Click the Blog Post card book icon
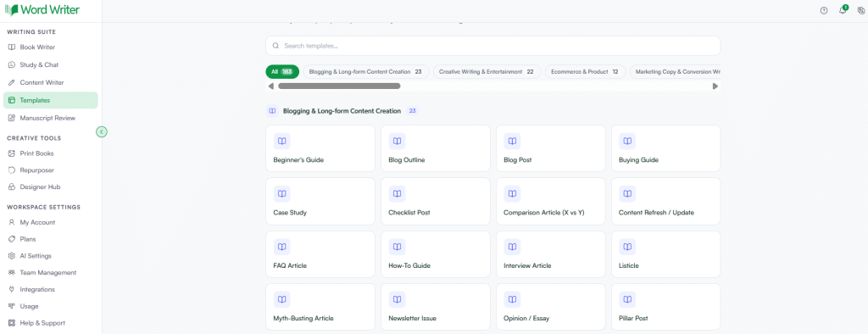868x334 pixels. (512, 142)
